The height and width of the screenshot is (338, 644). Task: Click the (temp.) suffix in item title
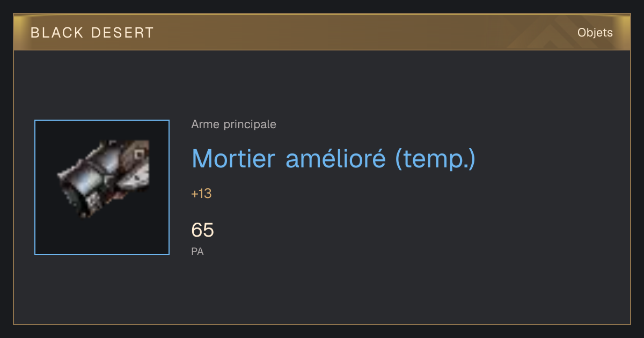pos(435,159)
